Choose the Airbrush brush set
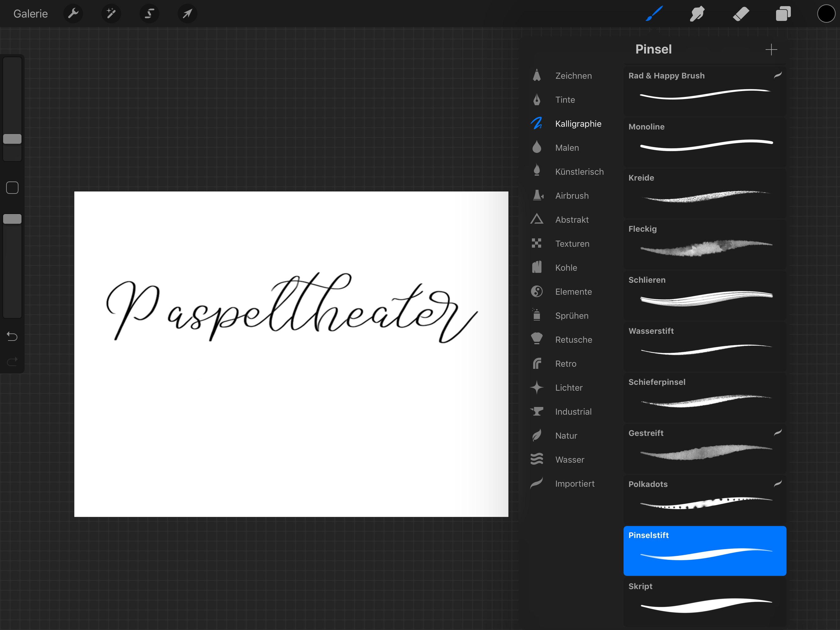Screen dimensions: 840x630 click(x=572, y=196)
